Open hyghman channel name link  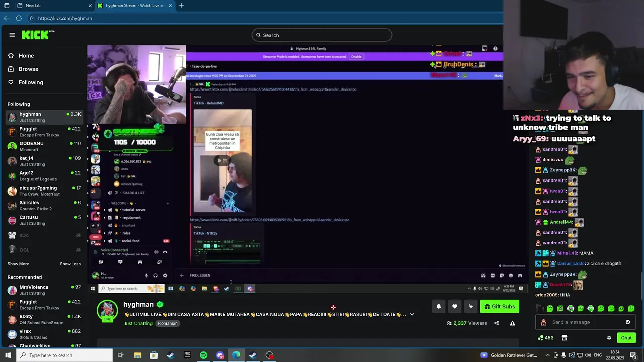[138, 304]
